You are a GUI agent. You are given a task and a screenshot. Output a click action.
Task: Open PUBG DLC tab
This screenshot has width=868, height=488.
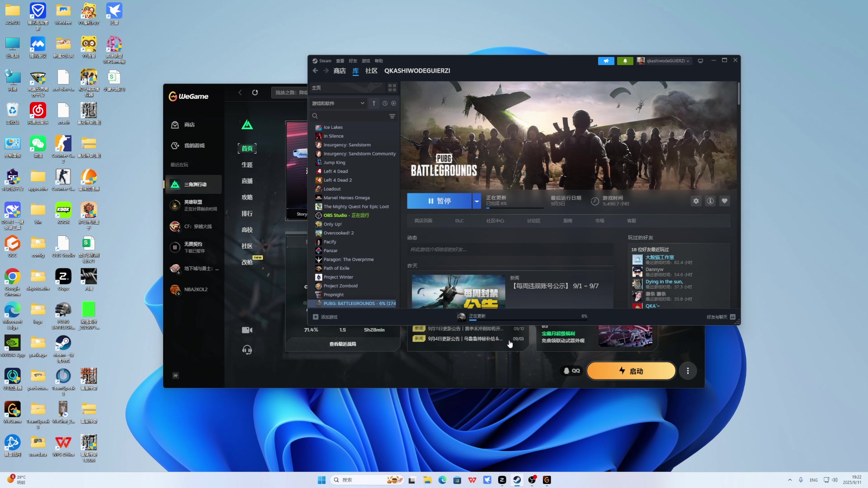point(459,221)
